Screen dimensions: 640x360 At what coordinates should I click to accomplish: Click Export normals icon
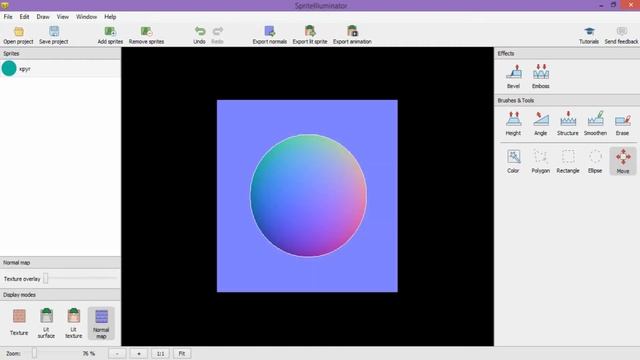pos(269,31)
